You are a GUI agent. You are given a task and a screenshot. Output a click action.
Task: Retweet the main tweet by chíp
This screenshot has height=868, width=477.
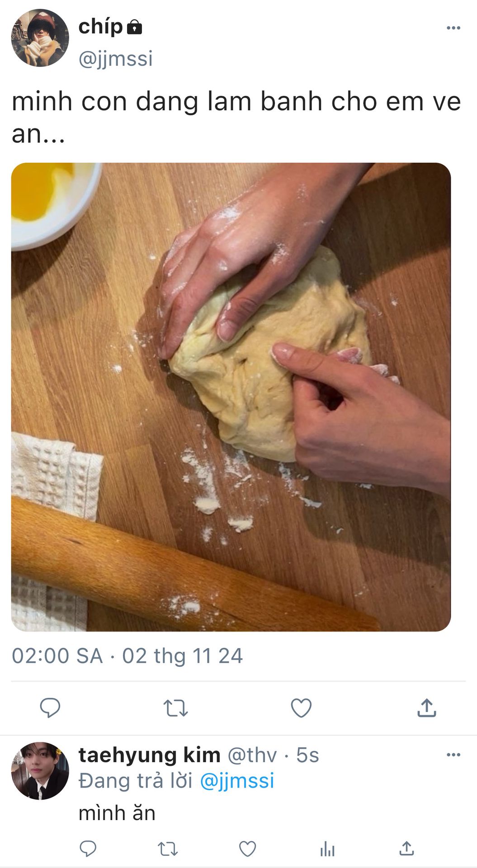[x=175, y=708]
